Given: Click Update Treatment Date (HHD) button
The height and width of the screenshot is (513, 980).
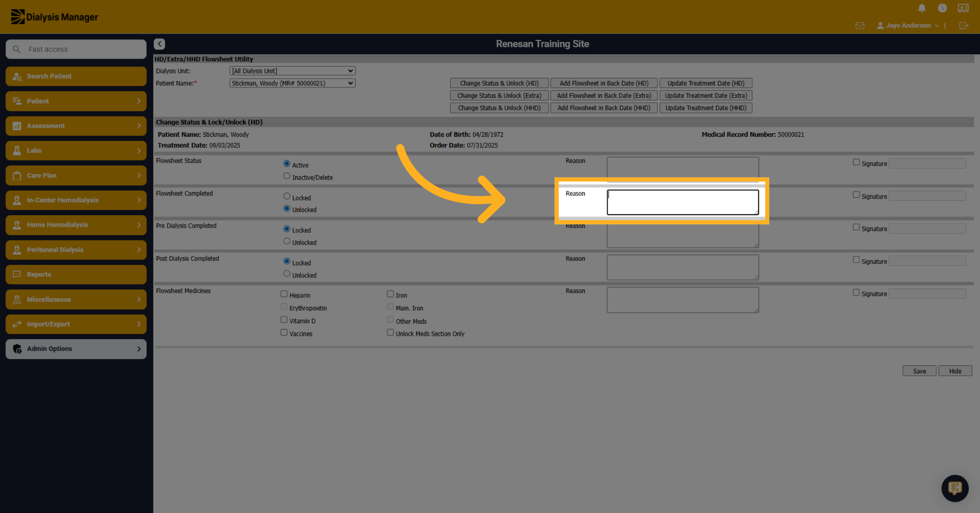Looking at the screenshot, I should pyautogui.click(x=706, y=108).
